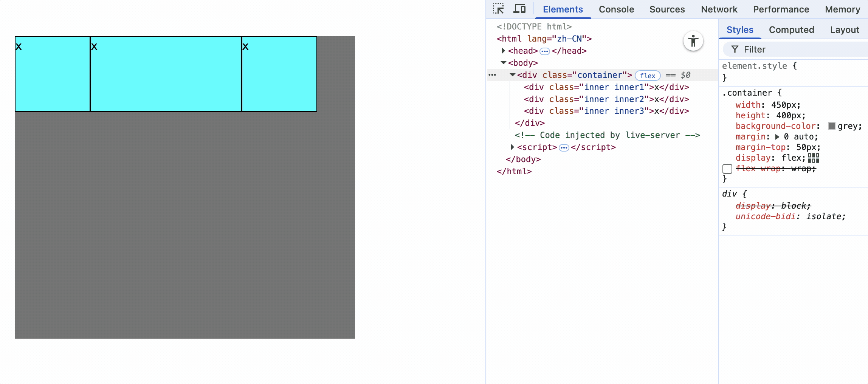Expand the head element
Screen dimensions: 868x384
pyautogui.click(x=503, y=51)
